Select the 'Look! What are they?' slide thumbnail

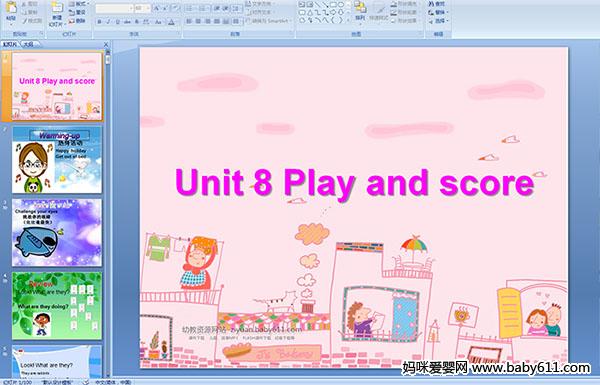point(57,361)
